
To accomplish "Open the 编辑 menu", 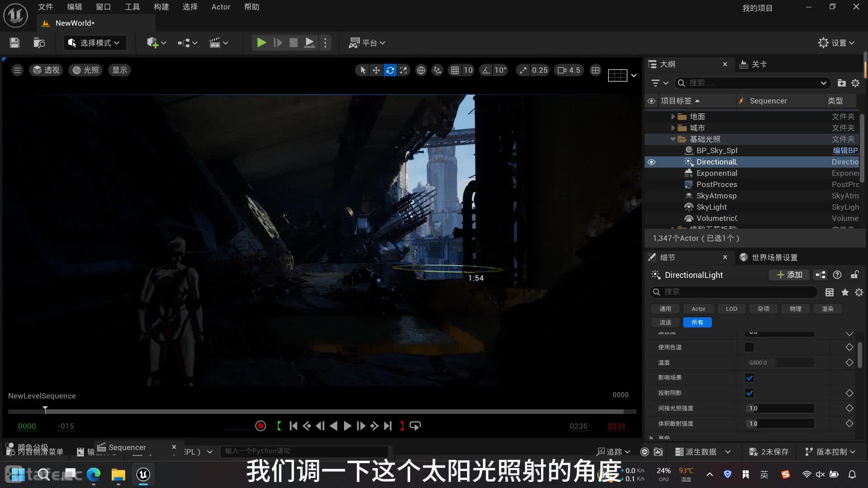I will point(75,7).
